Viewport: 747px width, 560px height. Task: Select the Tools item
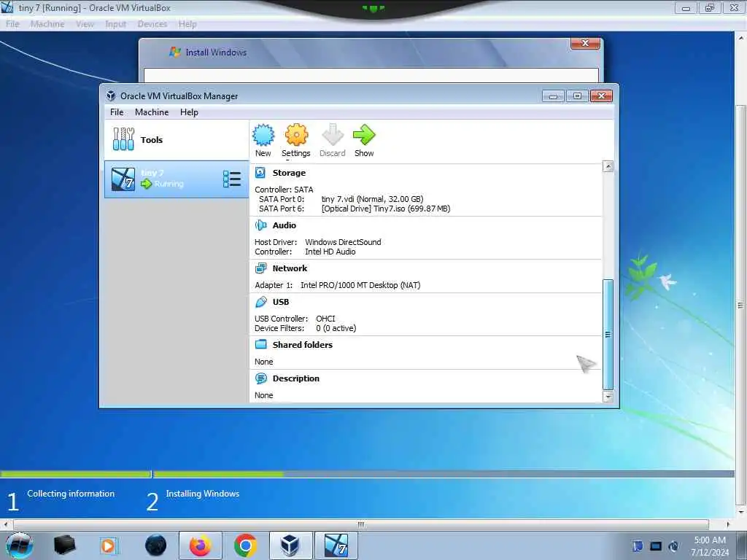(x=177, y=139)
